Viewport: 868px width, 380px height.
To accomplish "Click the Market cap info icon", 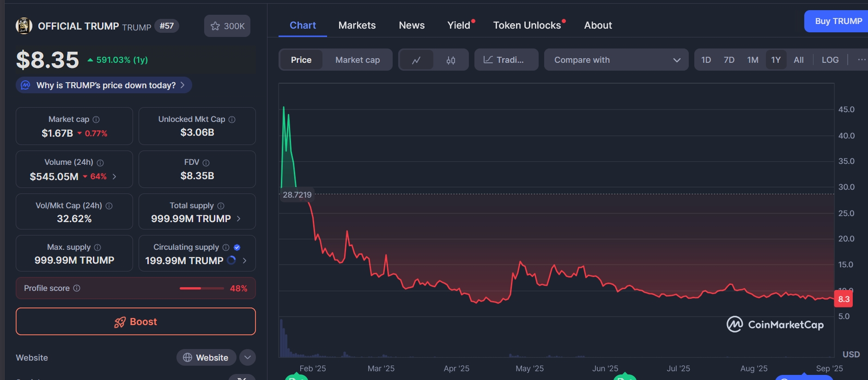I will pyautogui.click(x=96, y=120).
